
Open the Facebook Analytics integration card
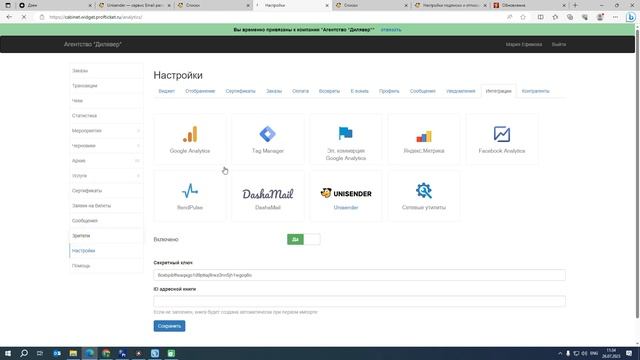502,140
